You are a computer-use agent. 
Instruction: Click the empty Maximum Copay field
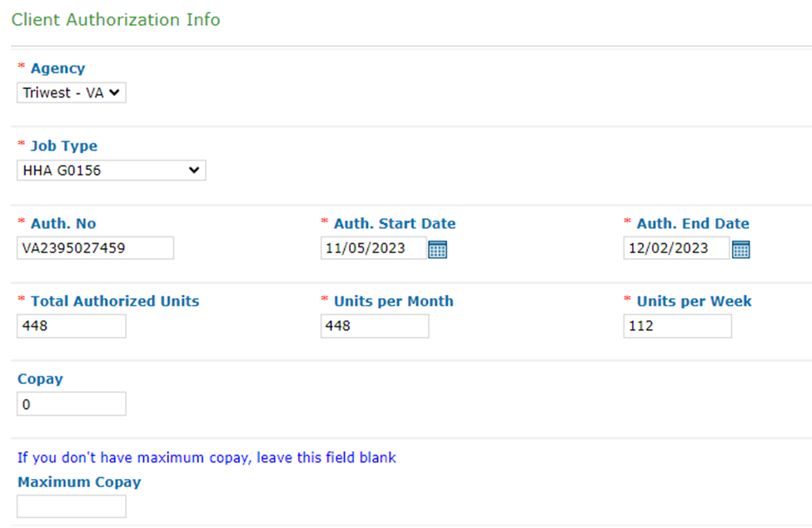72,506
